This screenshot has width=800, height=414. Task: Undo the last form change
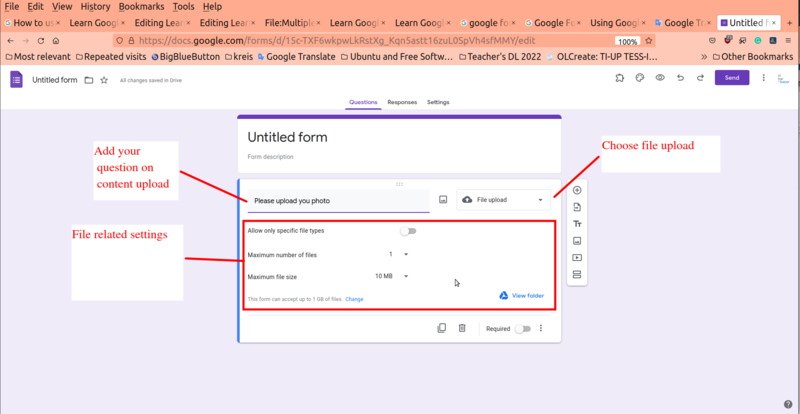tap(680, 78)
